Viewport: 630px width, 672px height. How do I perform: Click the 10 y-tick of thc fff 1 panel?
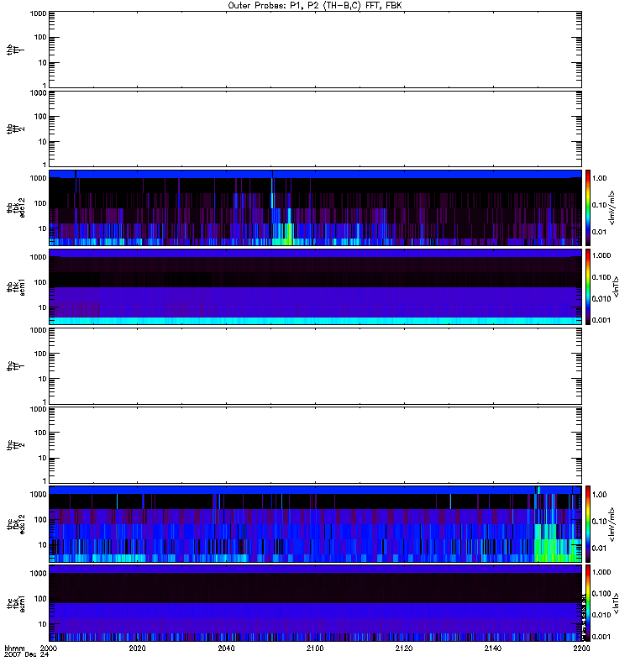[x=43, y=379]
